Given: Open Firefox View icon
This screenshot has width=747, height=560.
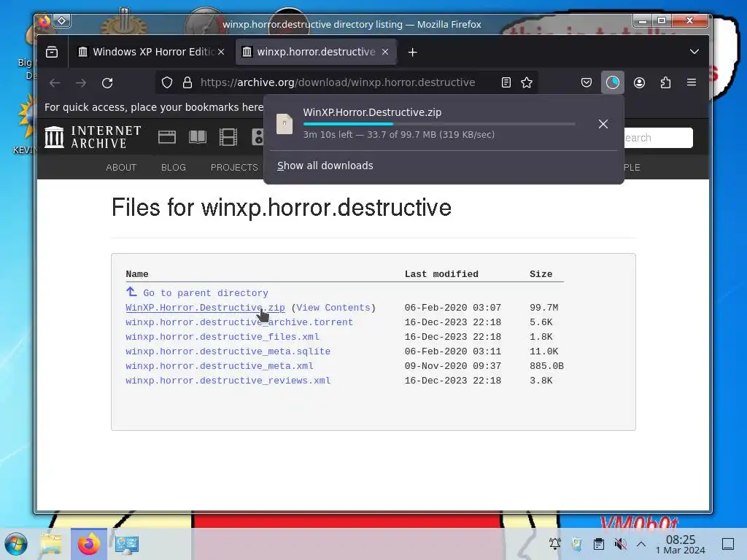Looking at the screenshot, I should 52,52.
